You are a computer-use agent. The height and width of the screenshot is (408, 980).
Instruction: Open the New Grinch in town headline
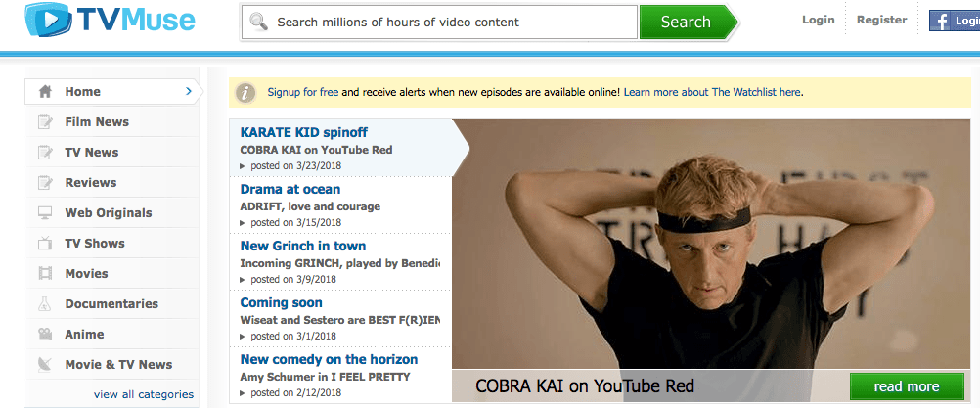tap(303, 246)
